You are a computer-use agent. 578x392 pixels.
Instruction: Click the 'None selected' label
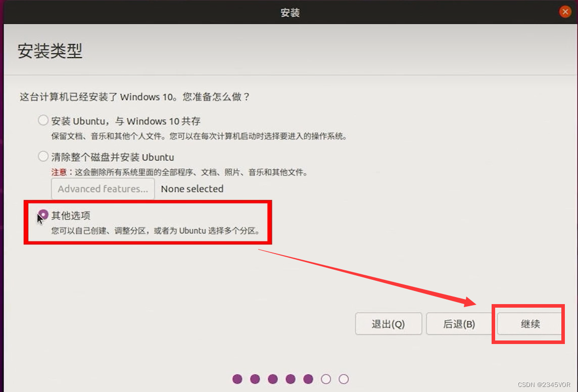(x=192, y=188)
